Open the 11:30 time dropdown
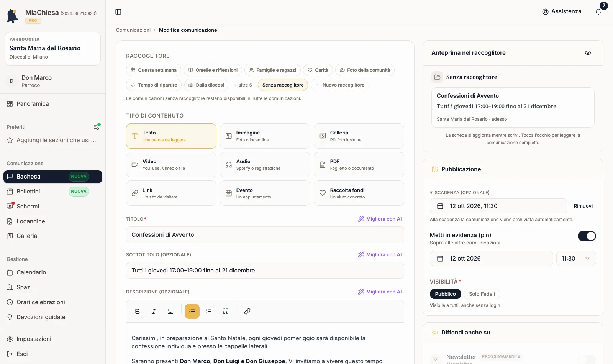This screenshot has width=613, height=364. [x=576, y=259]
